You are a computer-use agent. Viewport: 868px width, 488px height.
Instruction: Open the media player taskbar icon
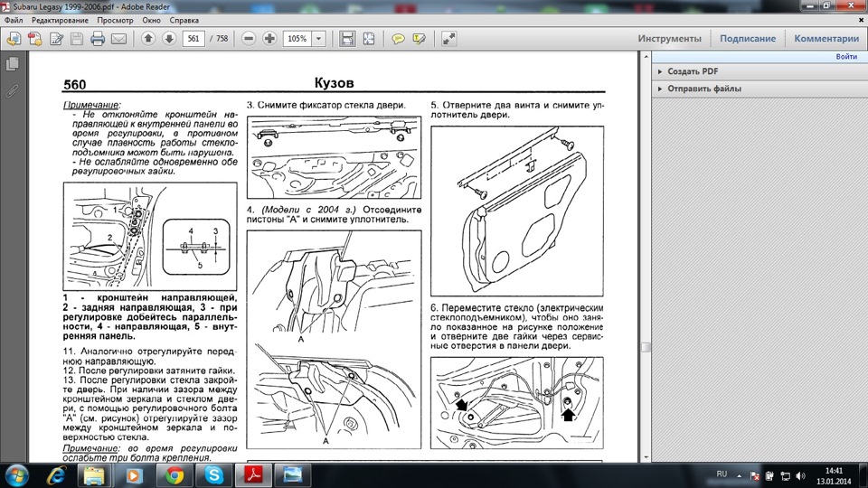(x=134, y=475)
